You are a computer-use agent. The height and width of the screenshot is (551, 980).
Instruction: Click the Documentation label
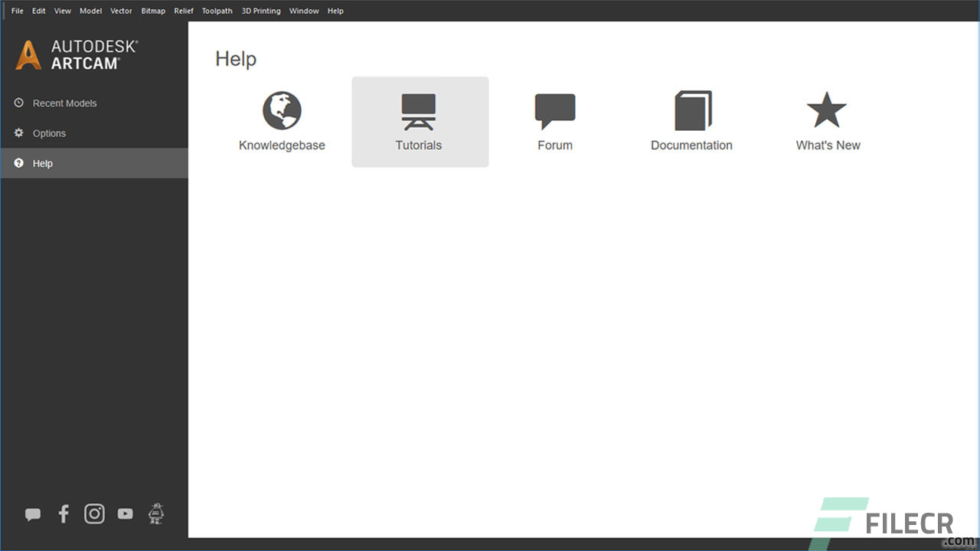click(x=691, y=145)
